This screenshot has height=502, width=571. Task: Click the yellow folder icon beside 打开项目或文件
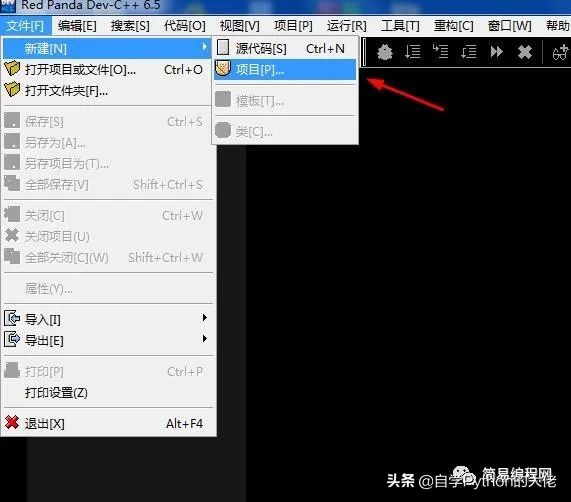12,68
